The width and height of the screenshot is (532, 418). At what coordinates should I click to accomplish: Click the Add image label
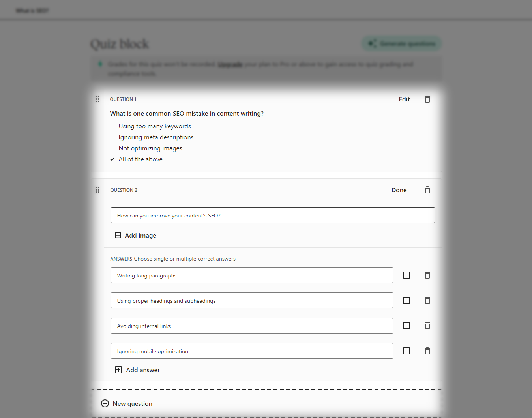click(140, 236)
